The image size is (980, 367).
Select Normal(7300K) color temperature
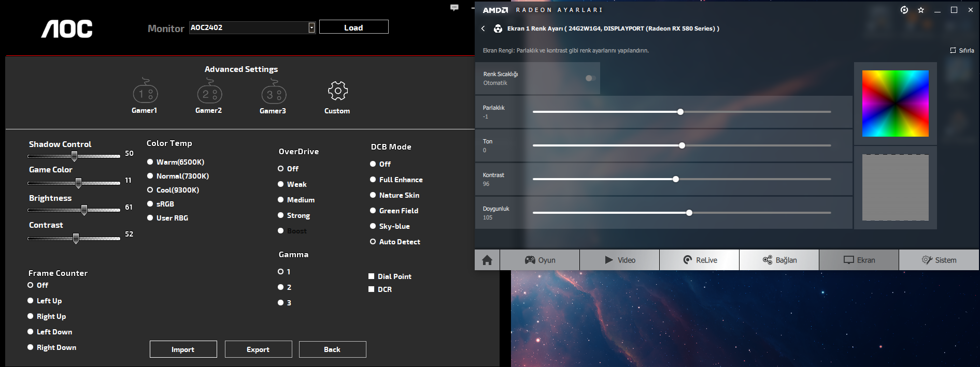point(150,176)
